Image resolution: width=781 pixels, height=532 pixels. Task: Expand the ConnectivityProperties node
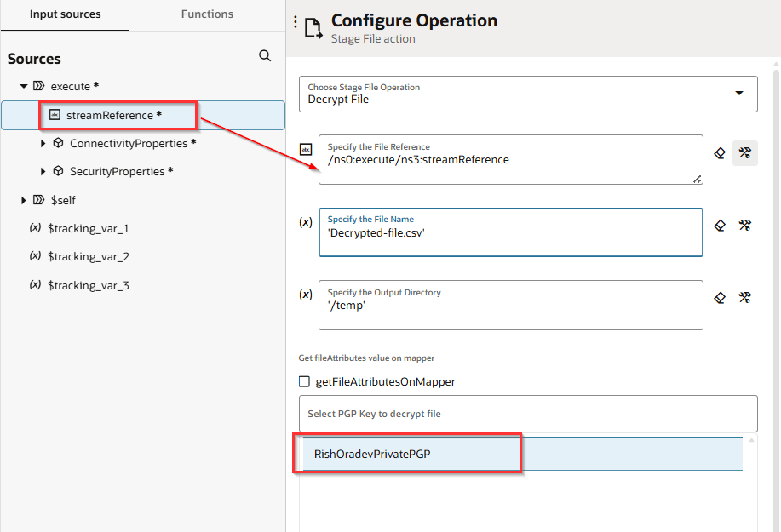tap(43, 144)
